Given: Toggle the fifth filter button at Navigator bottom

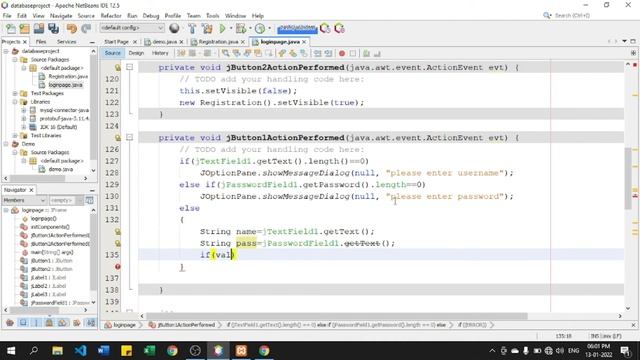Looking at the screenshot, I should tap(62, 323).
